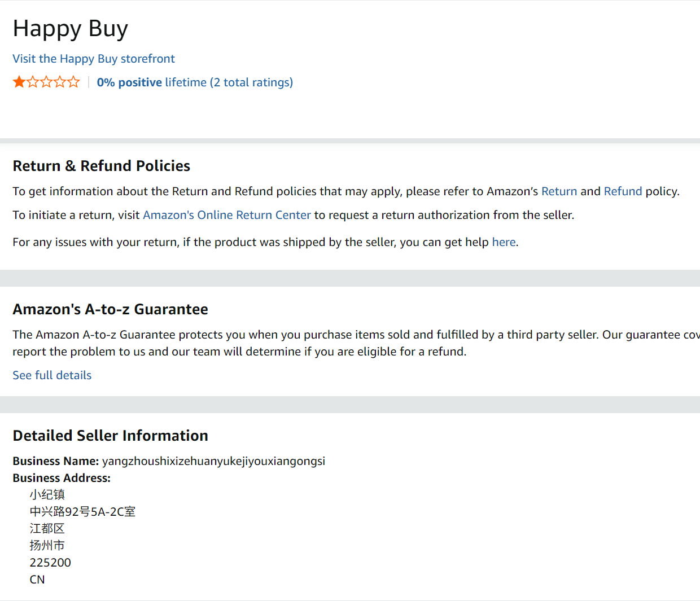Open See full details for A-to-z Guarantee
This screenshot has width=700, height=601.
pyautogui.click(x=52, y=375)
